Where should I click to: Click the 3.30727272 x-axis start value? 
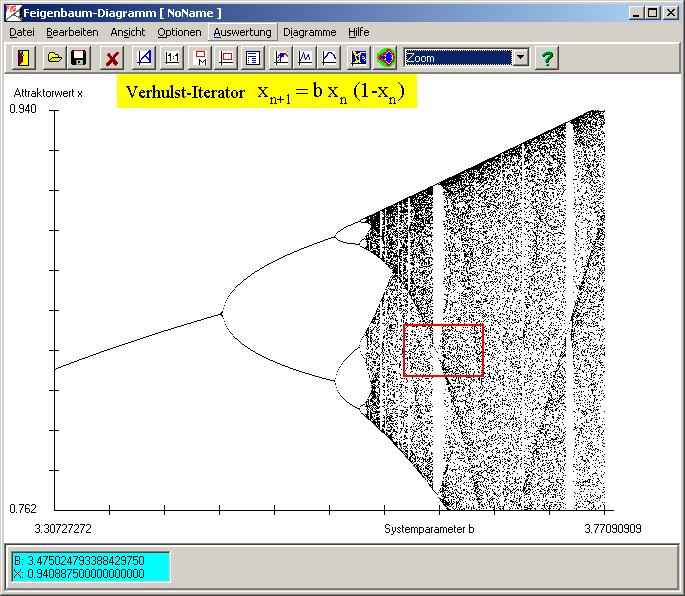63,529
